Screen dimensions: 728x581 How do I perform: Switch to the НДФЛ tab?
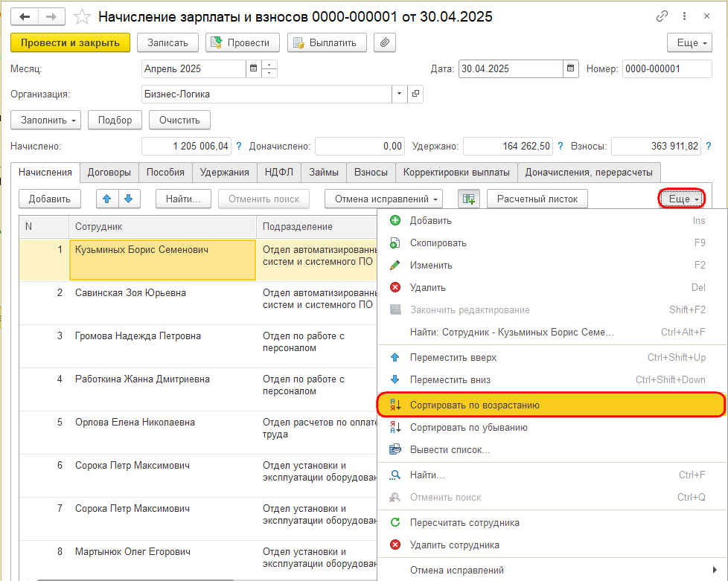pos(279,172)
